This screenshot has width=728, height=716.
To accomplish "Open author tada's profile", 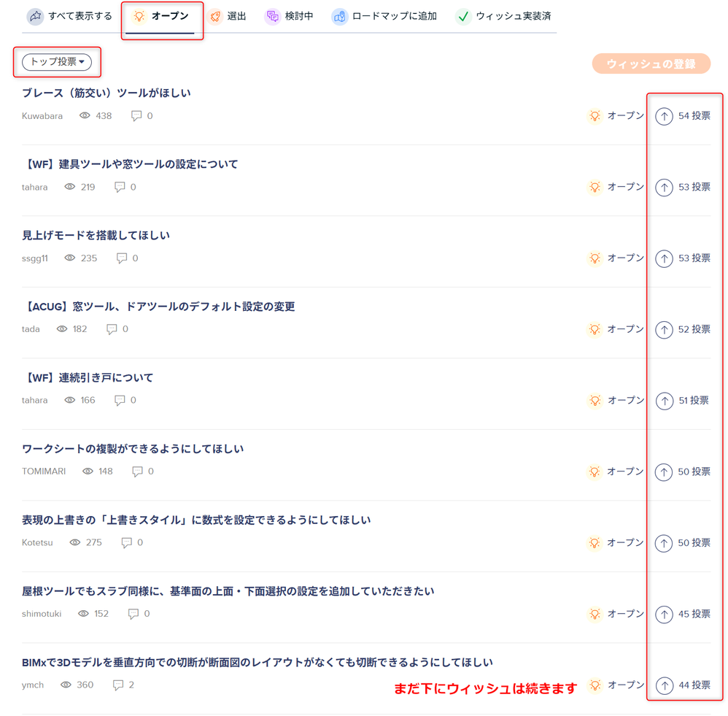I will [x=31, y=329].
